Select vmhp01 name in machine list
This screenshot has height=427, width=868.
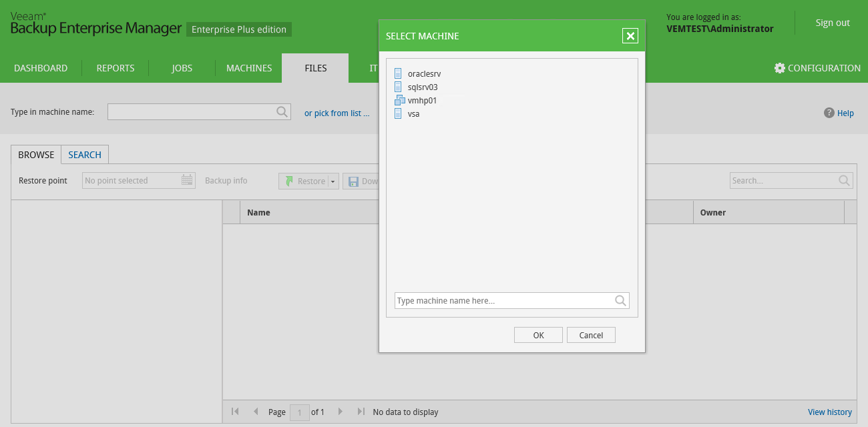pos(422,101)
